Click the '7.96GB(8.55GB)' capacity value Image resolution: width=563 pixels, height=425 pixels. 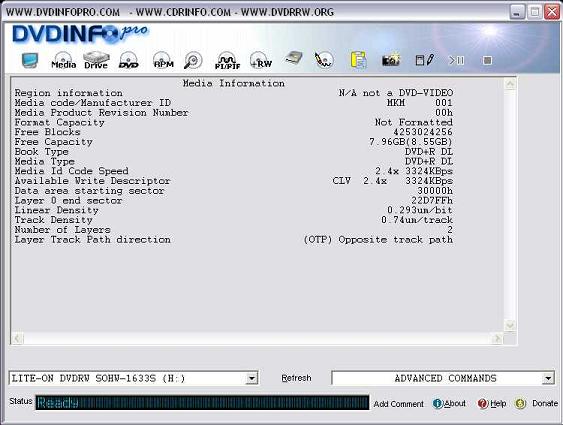pos(411,142)
